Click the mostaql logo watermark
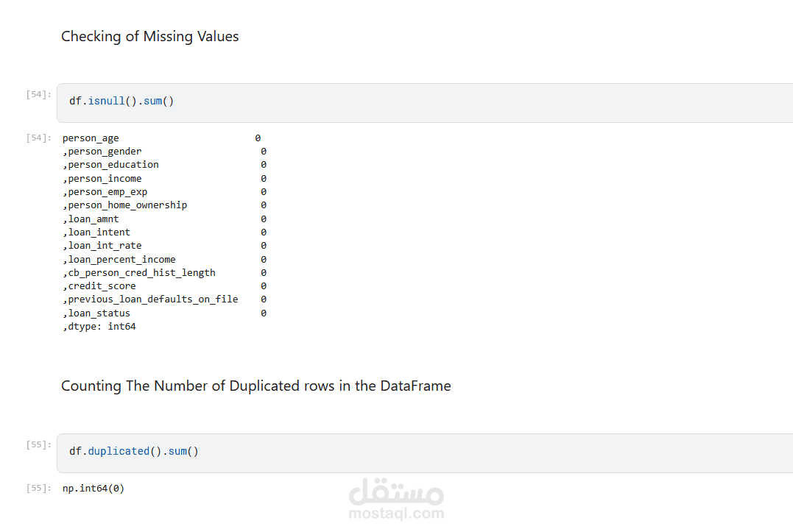Viewport: 793px width, 532px height. pos(396,492)
